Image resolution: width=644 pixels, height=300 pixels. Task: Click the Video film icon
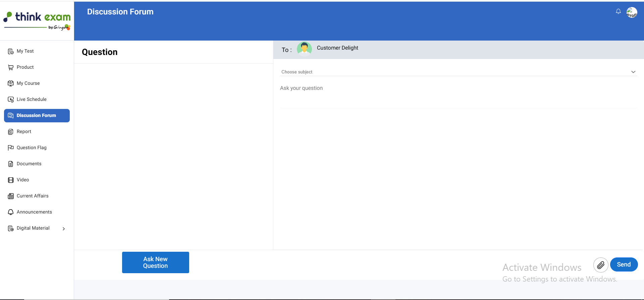[11, 180]
